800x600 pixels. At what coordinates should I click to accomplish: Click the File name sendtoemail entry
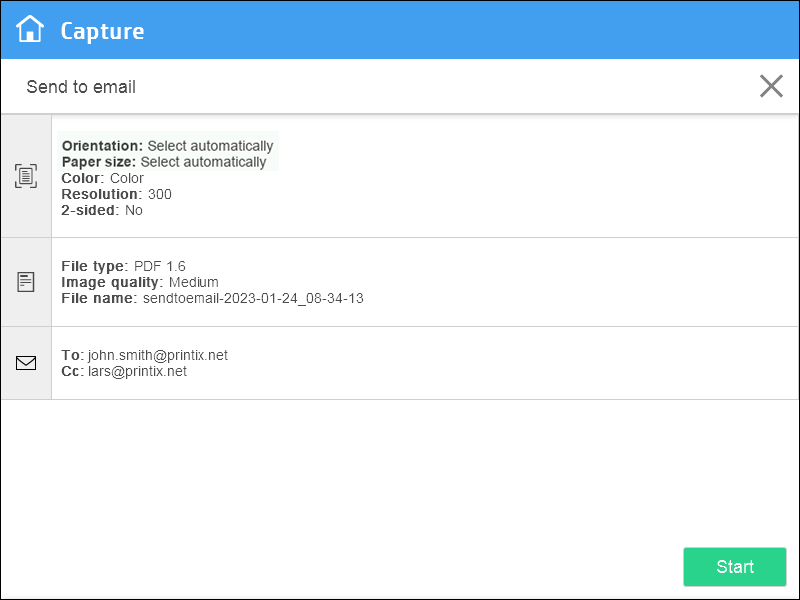pos(212,298)
